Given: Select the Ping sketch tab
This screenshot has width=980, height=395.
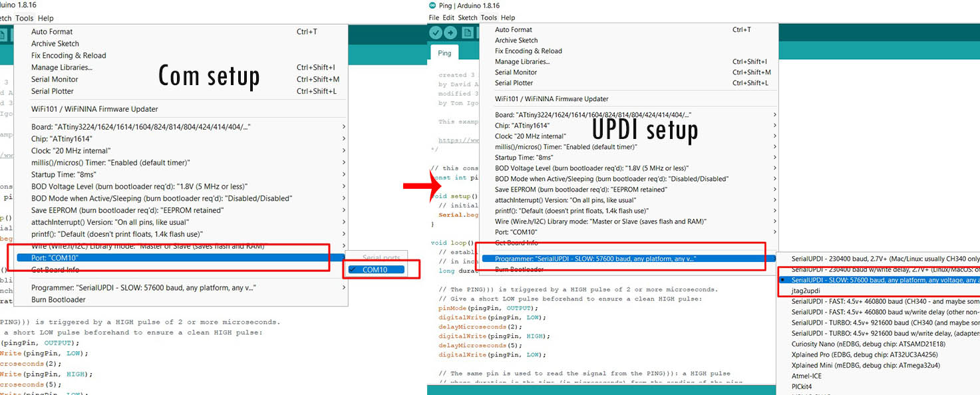Looking at the screenshot, I should point(444,53).
